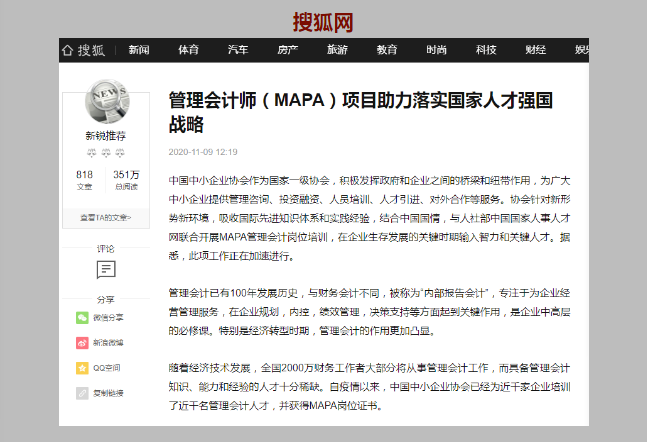Screen dimensions: 647x442
Task: Click the 搜狐 logo text in navbar
Action: pos(92,50)
